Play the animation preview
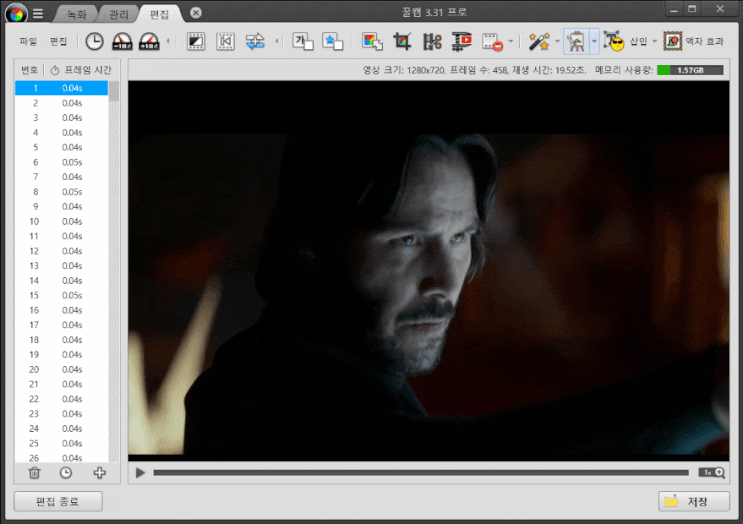 click(140, 472)
